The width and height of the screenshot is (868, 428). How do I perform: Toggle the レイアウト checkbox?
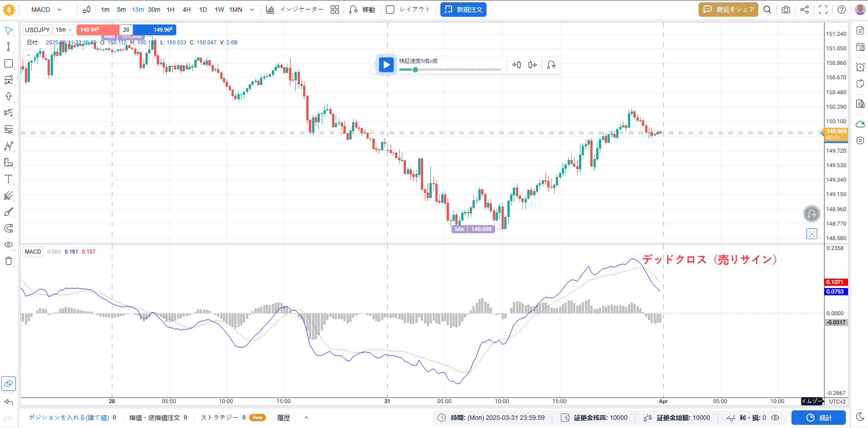pyautogui.click(x=390, y=10)
